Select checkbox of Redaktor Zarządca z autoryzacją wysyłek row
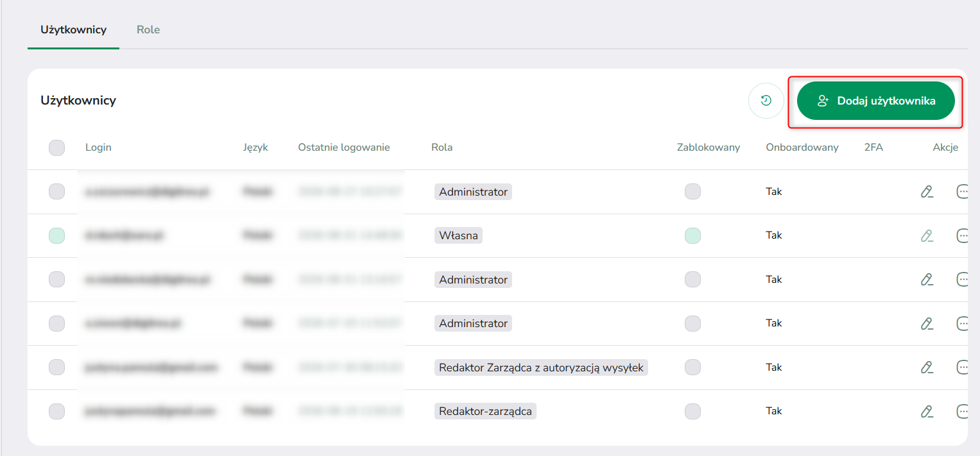980x456 pixels. 57,367
